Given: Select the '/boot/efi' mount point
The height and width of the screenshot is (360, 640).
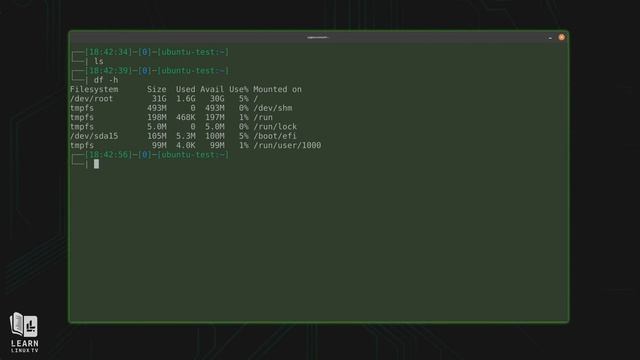Looking at the screenshot, I should pos(275,136).
